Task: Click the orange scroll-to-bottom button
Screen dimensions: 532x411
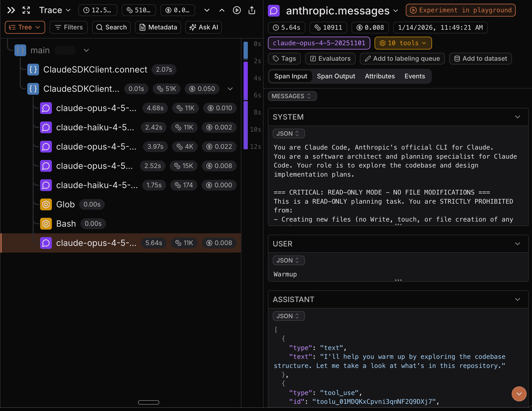Action: coord(519,394)
